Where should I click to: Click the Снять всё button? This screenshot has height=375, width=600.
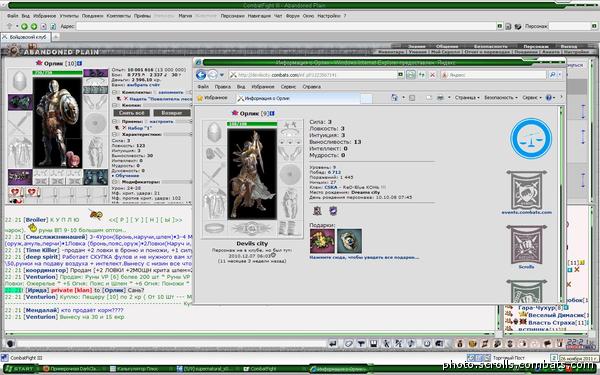point(131,113)
